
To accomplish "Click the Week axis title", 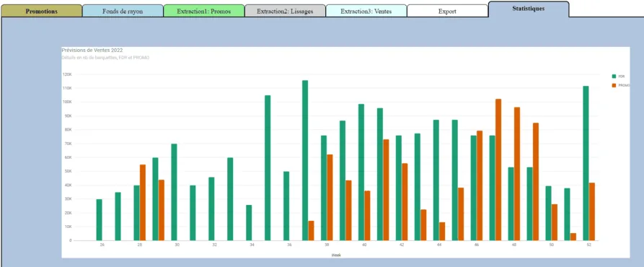I will pos(336,255).
